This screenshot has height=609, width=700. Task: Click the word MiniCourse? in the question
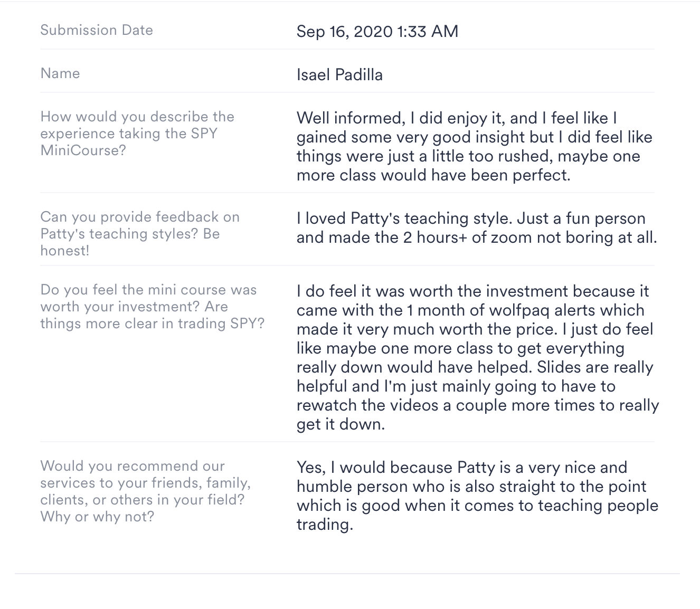83,150
